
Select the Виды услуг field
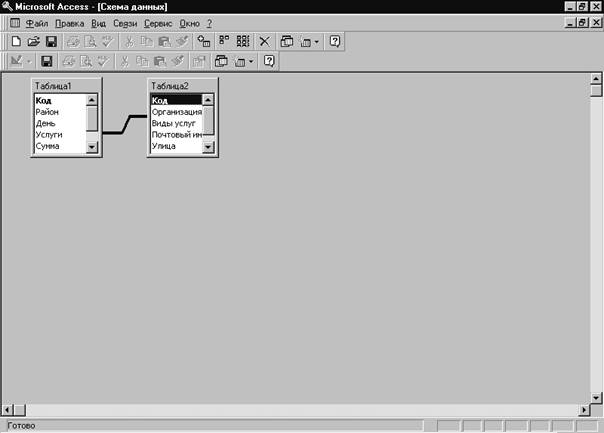176,123
